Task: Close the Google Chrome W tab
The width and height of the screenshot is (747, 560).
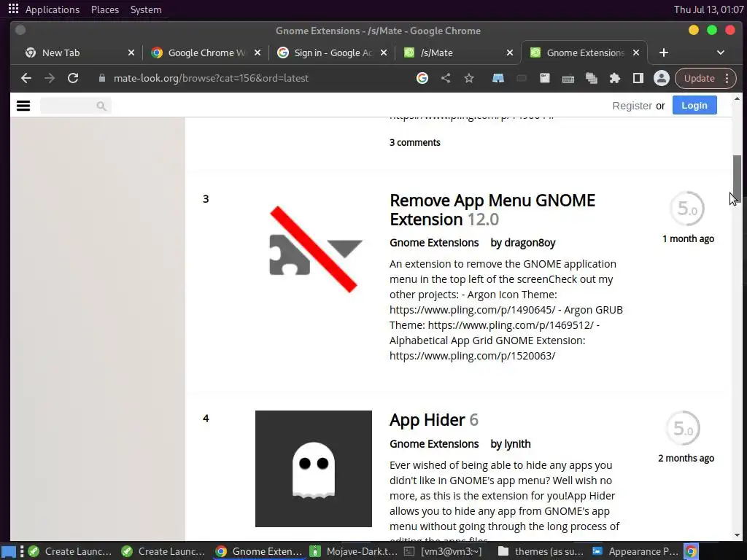Action: (258, 52)
